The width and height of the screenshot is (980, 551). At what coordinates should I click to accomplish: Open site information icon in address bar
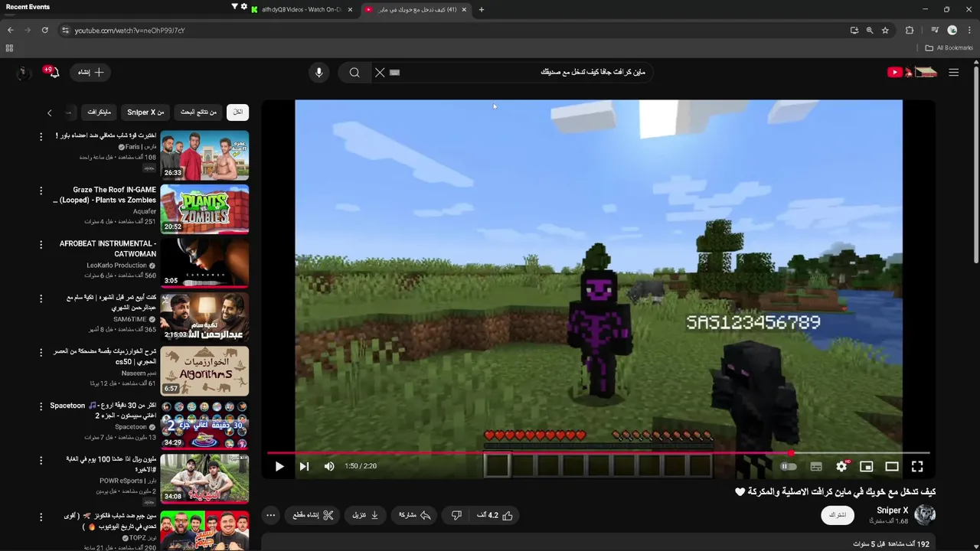coord(65,30)
